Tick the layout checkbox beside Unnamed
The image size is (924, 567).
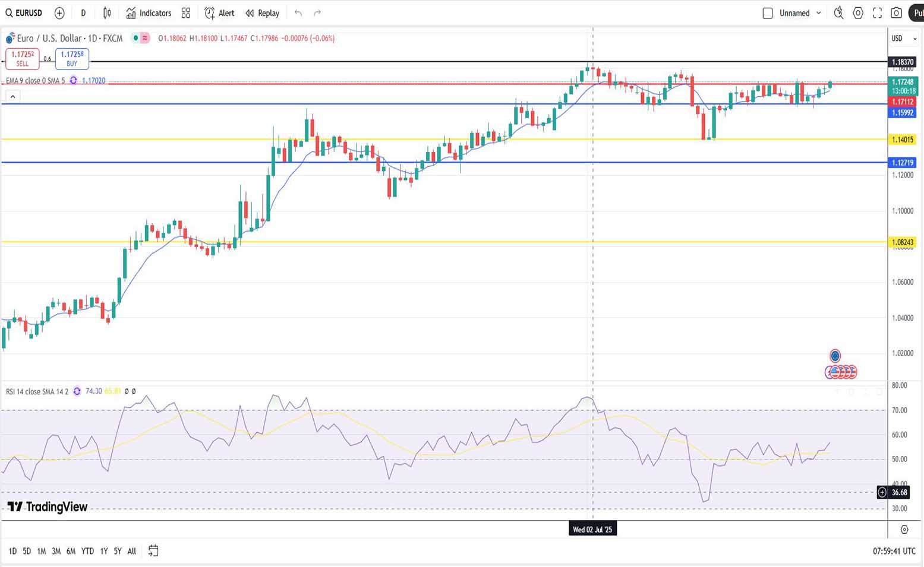coord(768,13)
